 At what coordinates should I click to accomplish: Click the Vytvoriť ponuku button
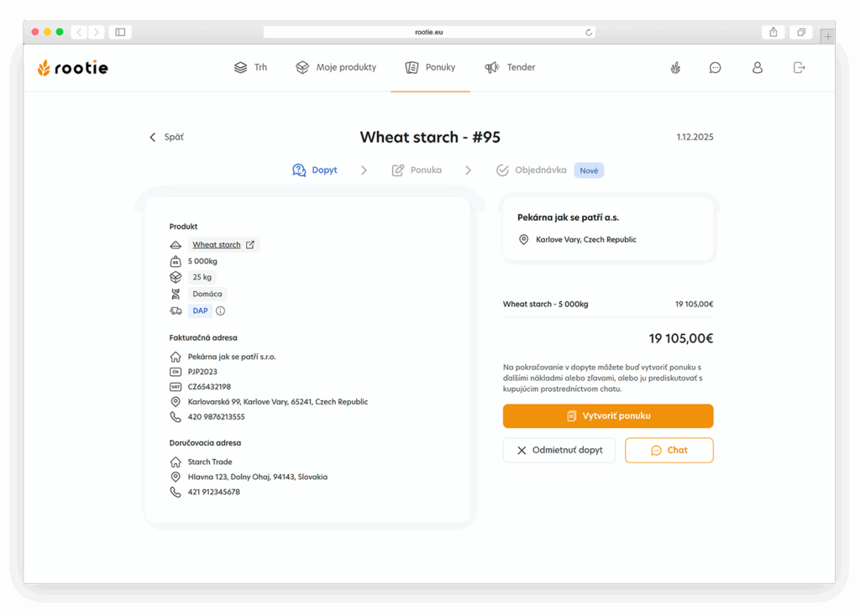pyautogui.click(x=608, y=416)
